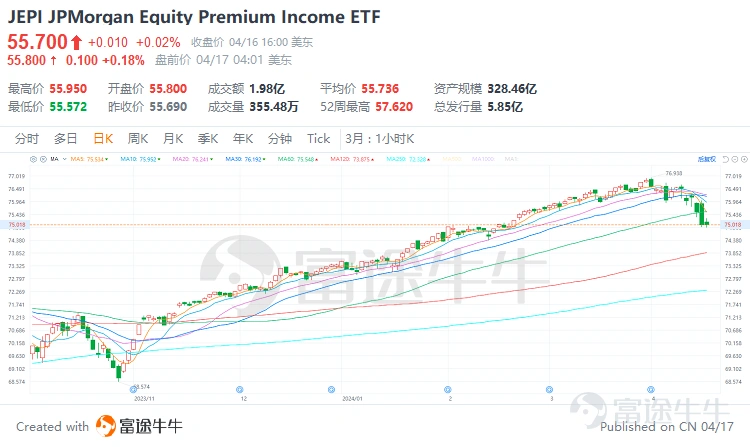Click the 最高价 value 55.950
Screen dimensions: 750x447
(x=68, y=89)
